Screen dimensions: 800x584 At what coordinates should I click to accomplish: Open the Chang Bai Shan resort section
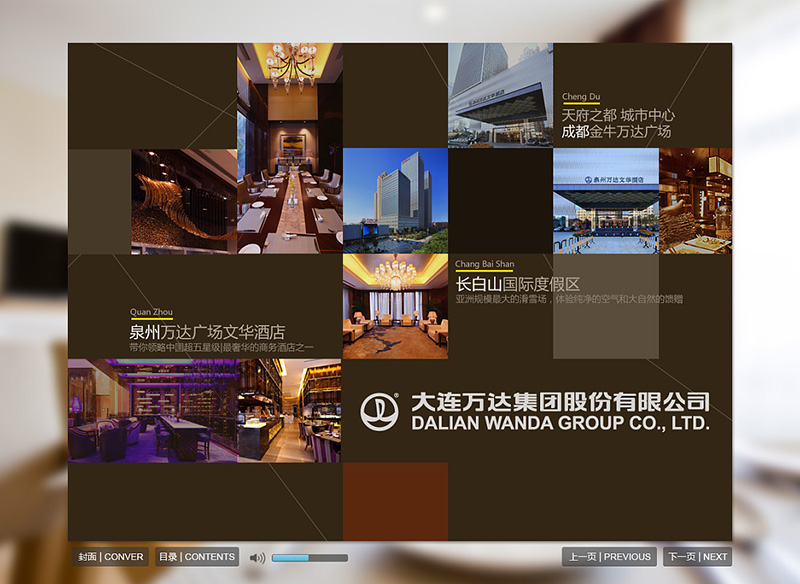483,262
